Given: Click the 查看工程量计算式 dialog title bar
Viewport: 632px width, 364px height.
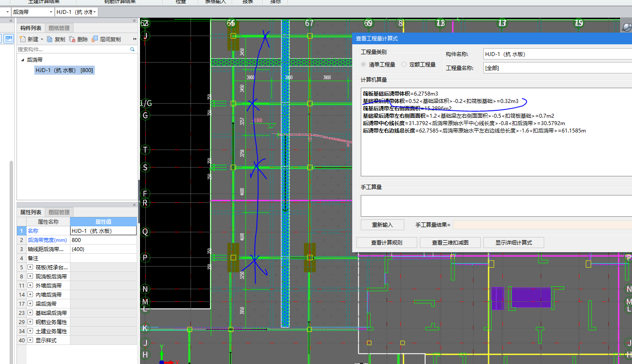Looking at the screenshot, I should click(492, 38).
